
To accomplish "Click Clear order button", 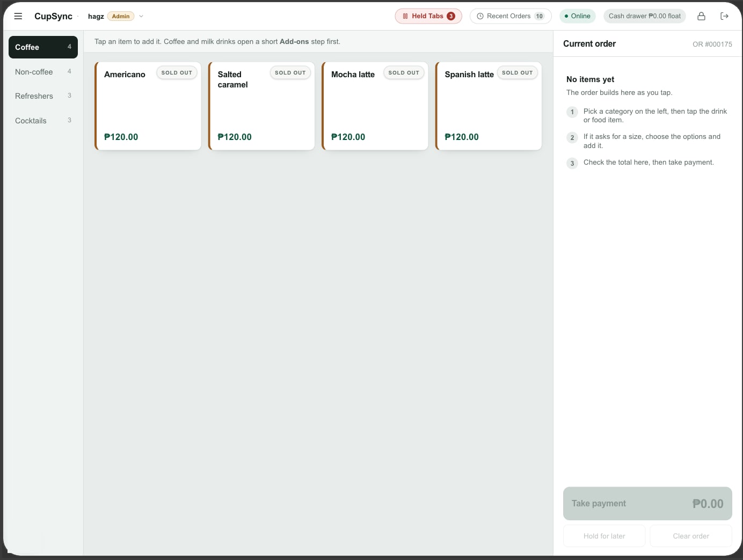I will (x=691, y=536).
